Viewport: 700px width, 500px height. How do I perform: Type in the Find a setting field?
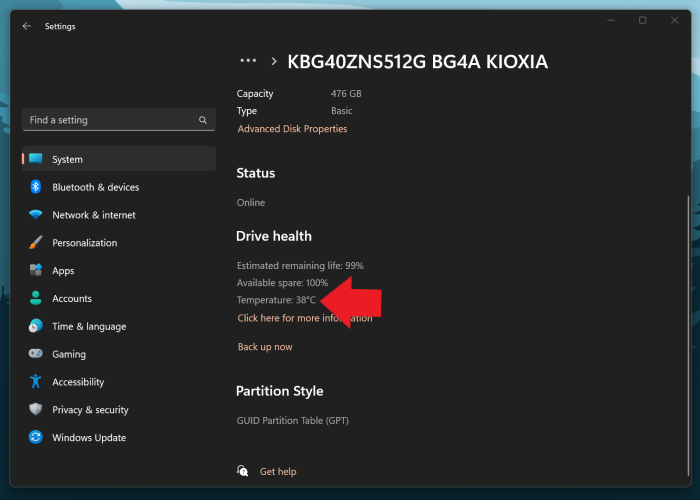pos(110,120)
